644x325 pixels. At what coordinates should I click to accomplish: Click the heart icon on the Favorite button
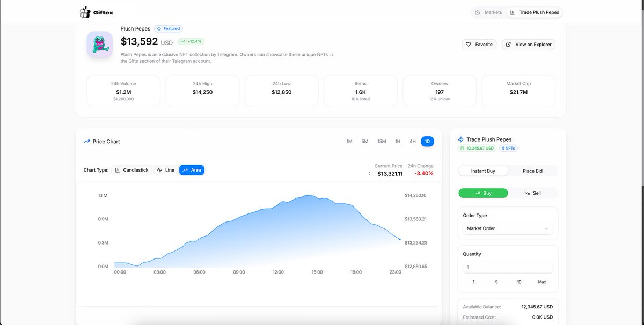pos(467,44)
